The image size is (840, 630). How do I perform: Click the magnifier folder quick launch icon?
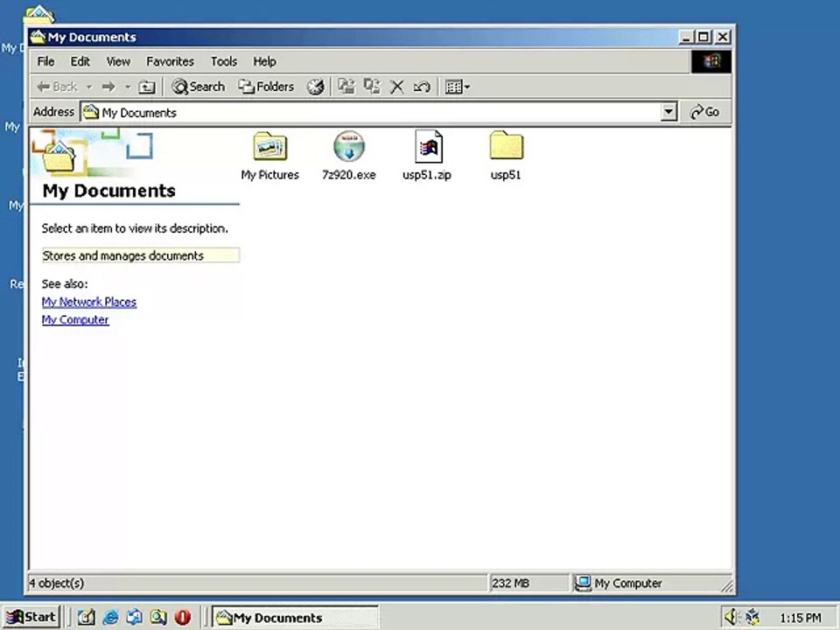[158, 618]
